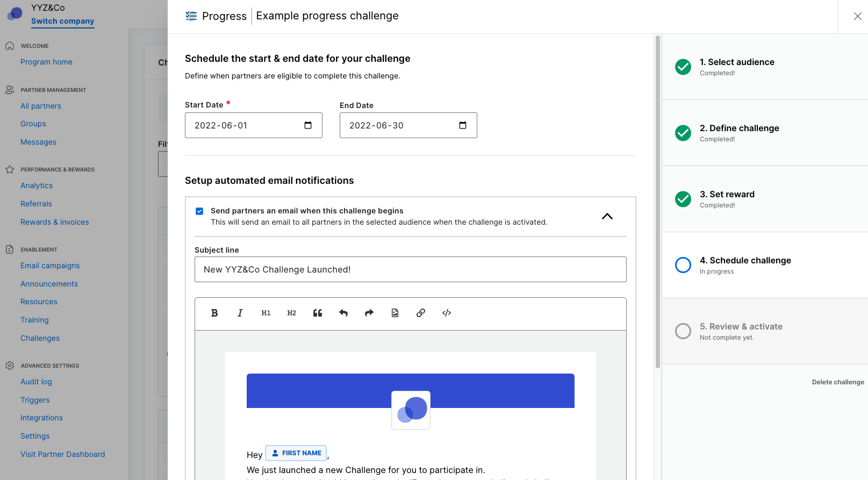The width and height of the screenshot is (868, 480).
Task: Close the progress challenge panel
Action: (858, 16)
